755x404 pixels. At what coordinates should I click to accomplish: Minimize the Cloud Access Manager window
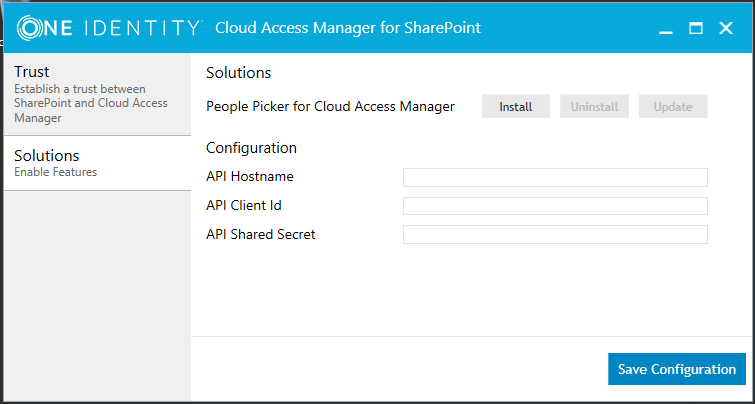click(x=665, y=30)
